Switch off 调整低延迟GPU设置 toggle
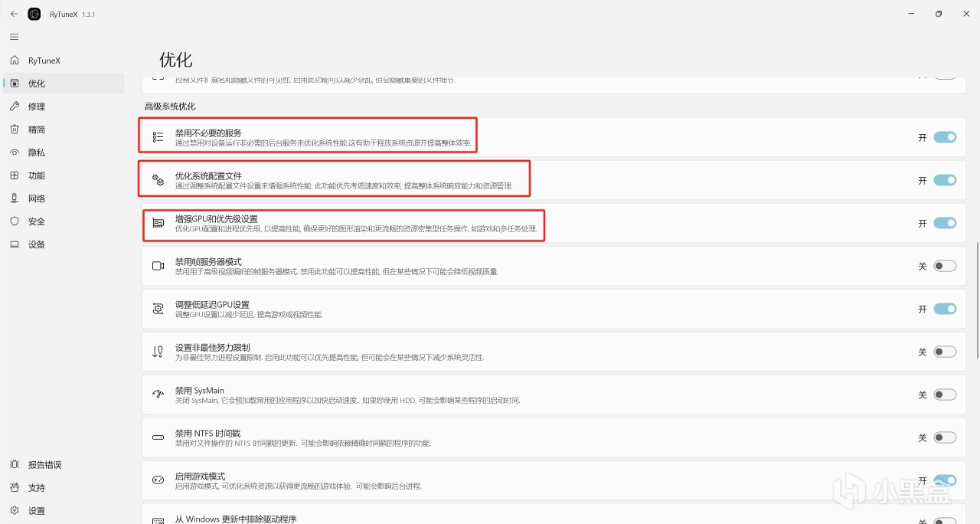980x524 pixels. click(945, 309)
